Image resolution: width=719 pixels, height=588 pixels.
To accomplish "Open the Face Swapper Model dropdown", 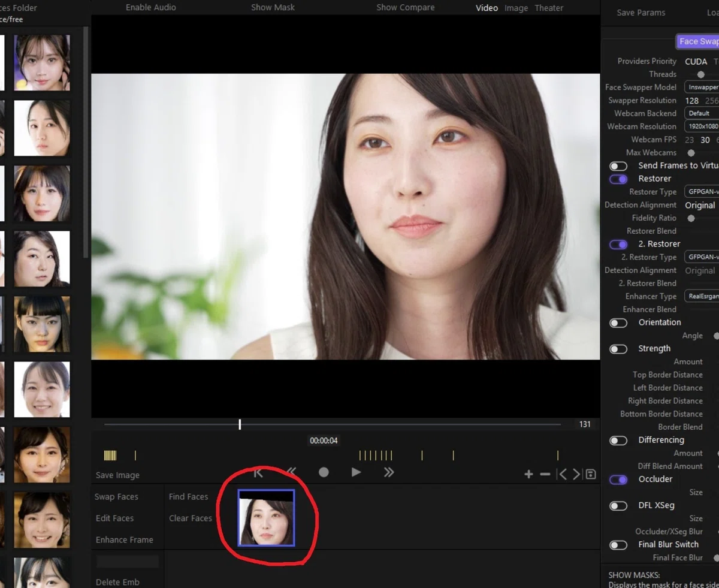I will [702, 88].
